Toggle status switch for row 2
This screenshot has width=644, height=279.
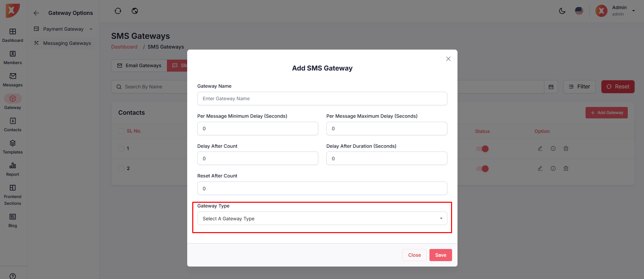pyautogui.click(x=482, y=169)
